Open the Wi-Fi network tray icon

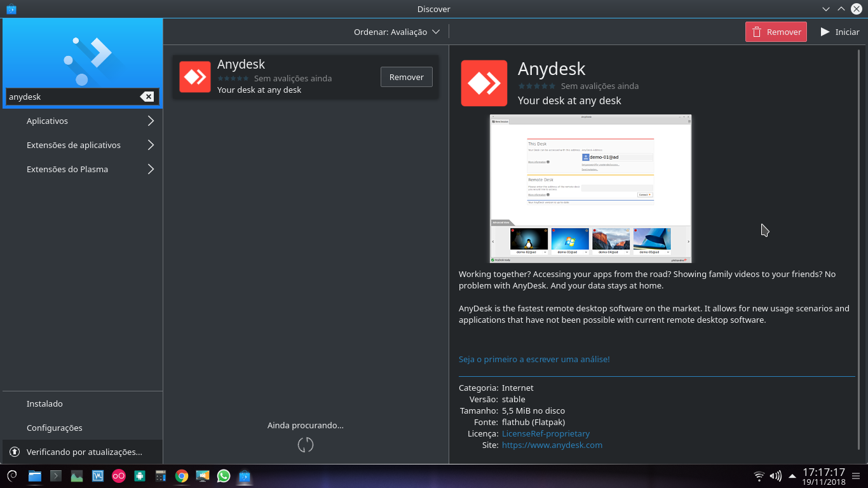(x=759, y=475)
